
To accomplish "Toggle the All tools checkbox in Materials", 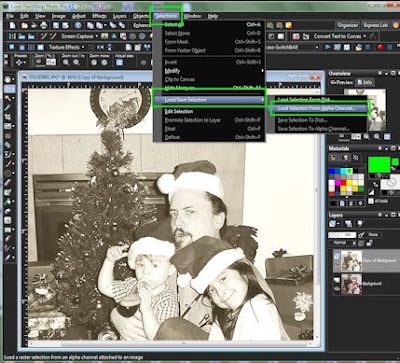I will click(371, 201).
